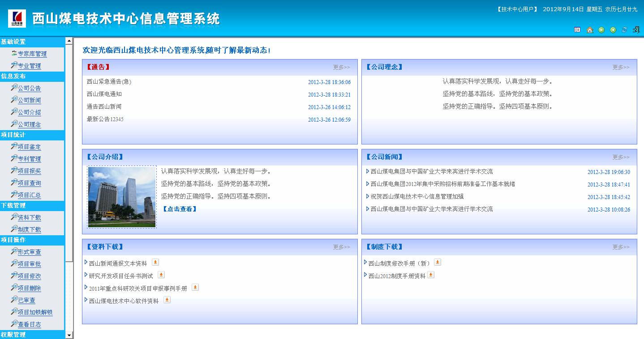
Task: Download 西山2012制度手册资料 via its icon
Action: (x=431, y=275)
